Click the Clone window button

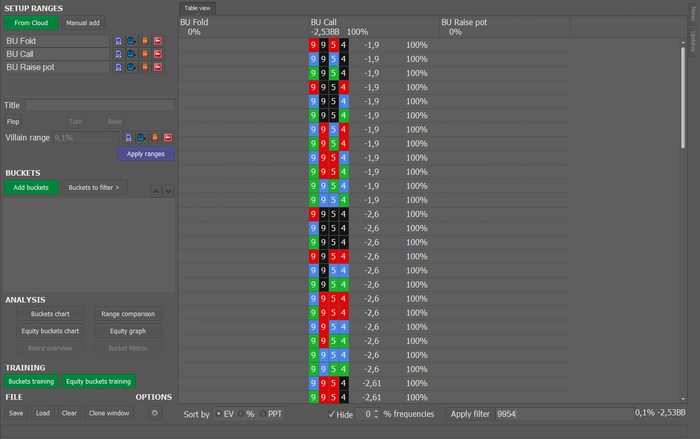click(109, 413)
